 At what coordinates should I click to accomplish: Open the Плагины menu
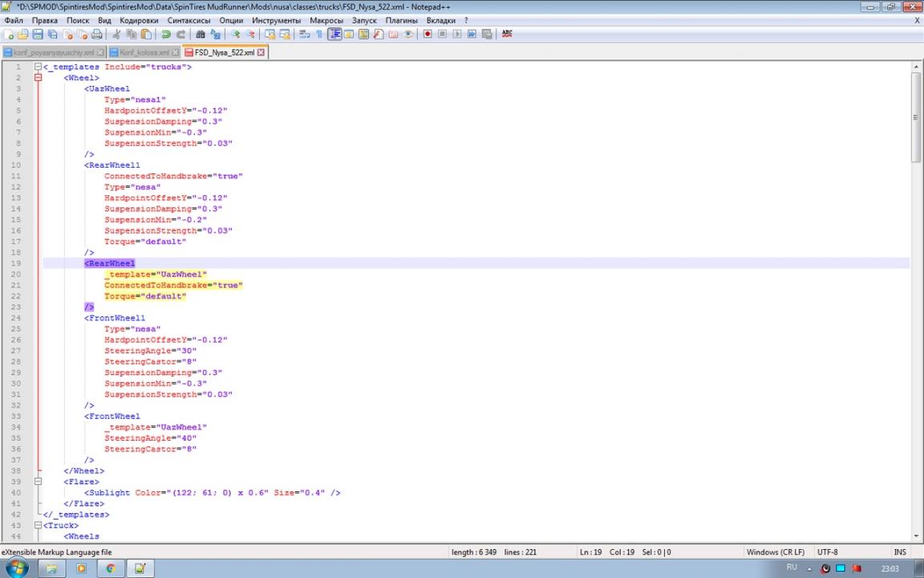401,20
